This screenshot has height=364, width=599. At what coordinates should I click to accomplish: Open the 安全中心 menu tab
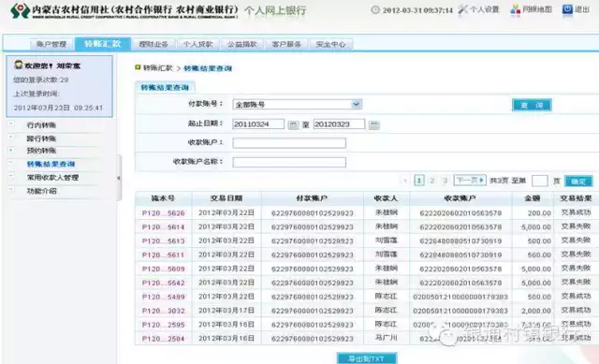pos(330,44)
